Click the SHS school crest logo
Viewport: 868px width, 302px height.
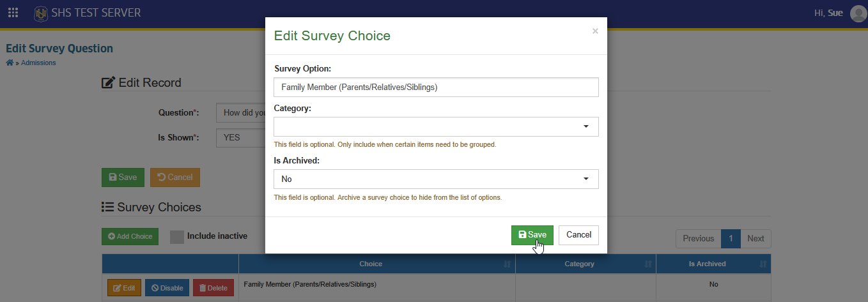[41, 13]
